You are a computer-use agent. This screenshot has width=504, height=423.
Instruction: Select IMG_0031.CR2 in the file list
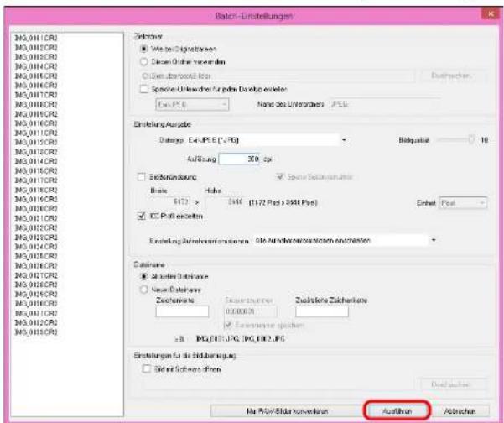click(x=36, y=313)
